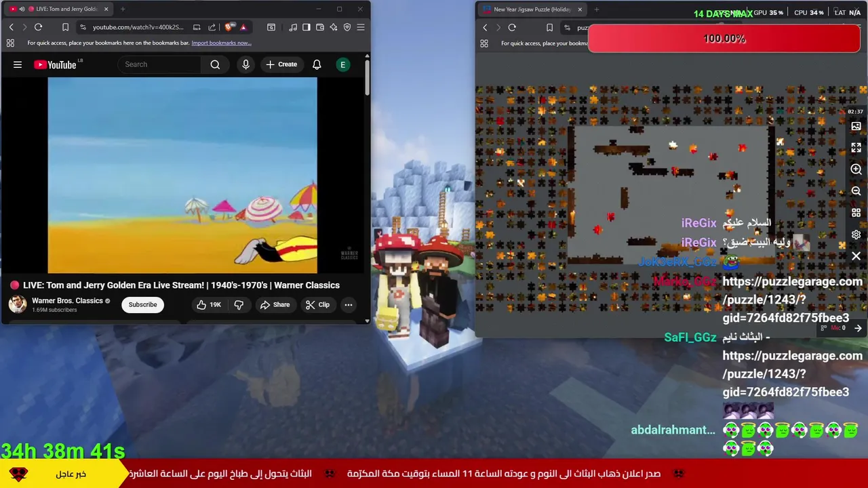Click the Tom and Jerry video player

(182, 175)
